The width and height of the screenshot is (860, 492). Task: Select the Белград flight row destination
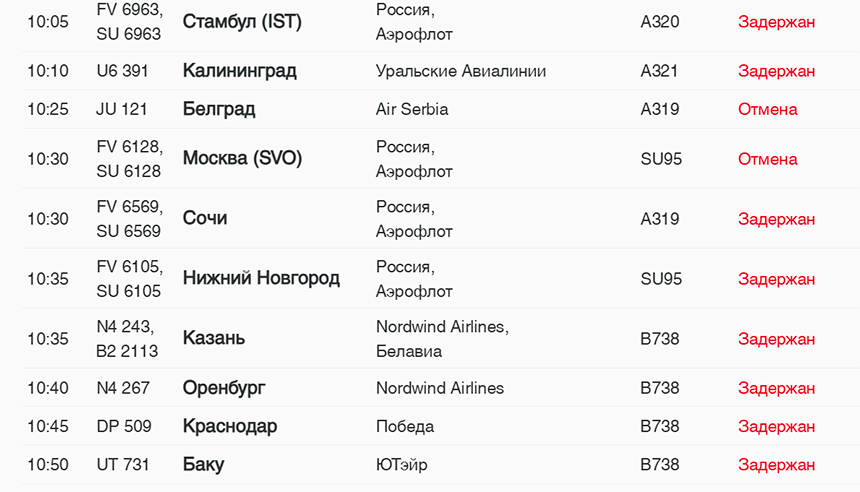(x=219, y=109)
